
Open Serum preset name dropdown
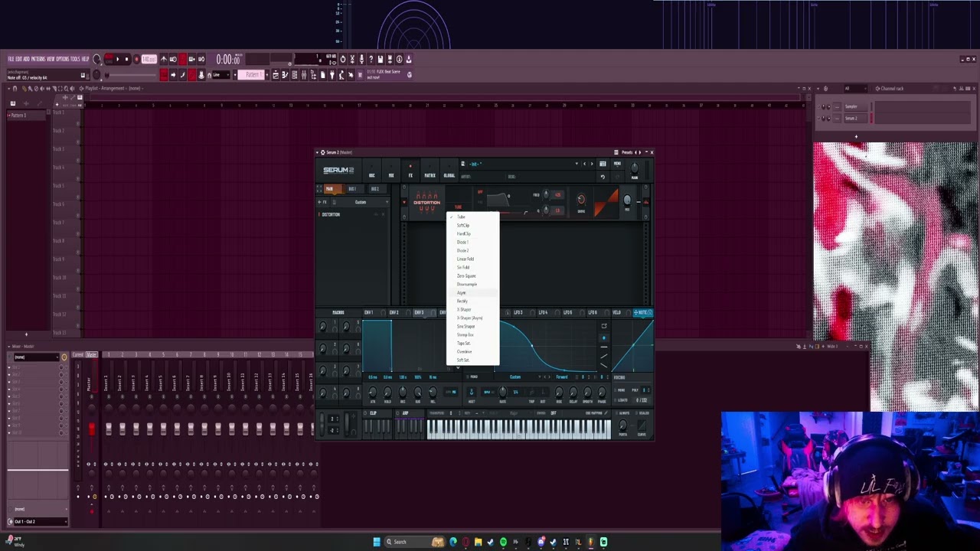coord(523,164)
